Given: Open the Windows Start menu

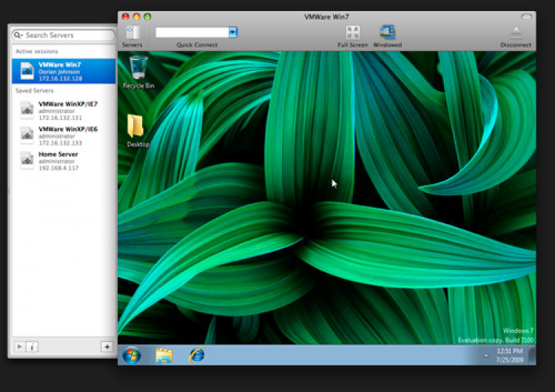Looking at the screenshot, I should pos(132,355).
